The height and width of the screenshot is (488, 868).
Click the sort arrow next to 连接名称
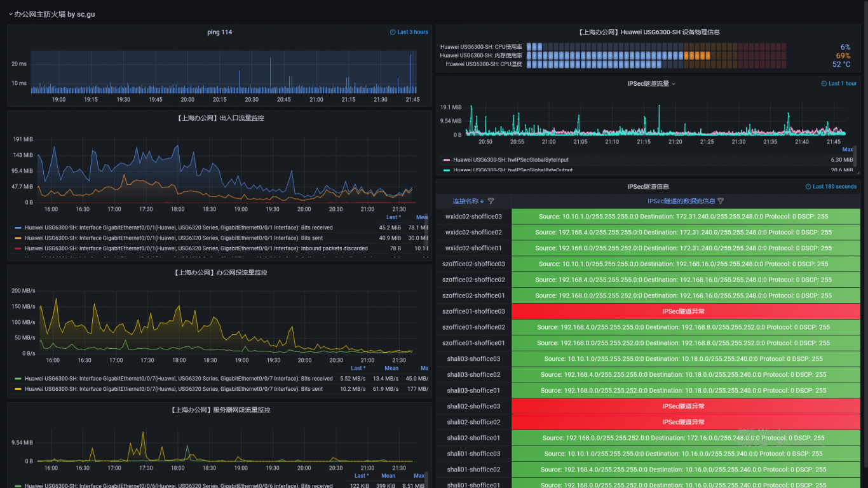pos(482,201)
